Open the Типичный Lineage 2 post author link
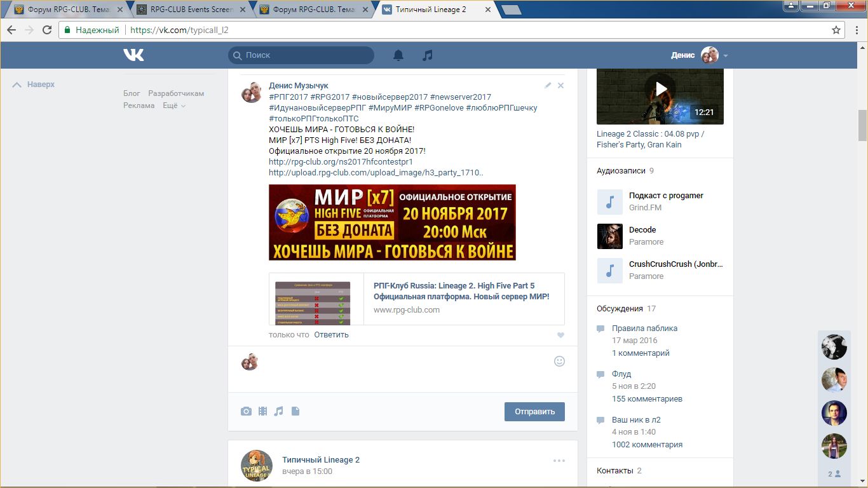This screenshot has width=868, height=488. (321, 460)
